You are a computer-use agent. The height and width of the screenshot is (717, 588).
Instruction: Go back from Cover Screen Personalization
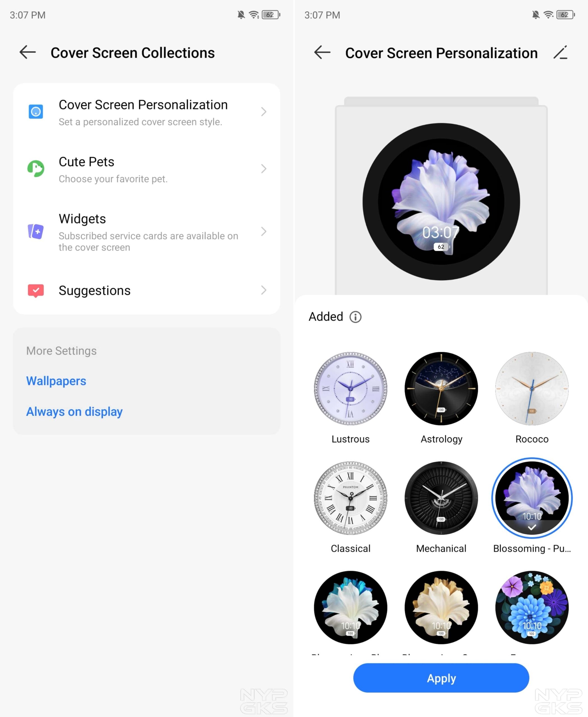(322, 52)
